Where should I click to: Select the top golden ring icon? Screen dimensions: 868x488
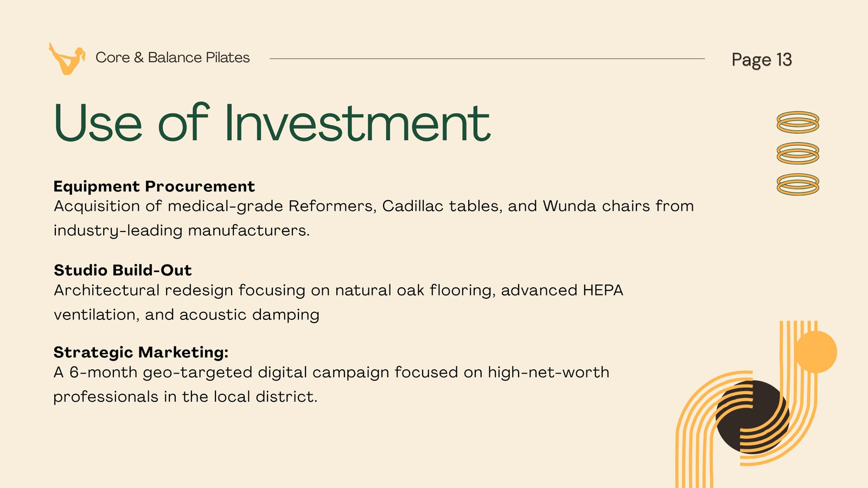pos(797,123)
